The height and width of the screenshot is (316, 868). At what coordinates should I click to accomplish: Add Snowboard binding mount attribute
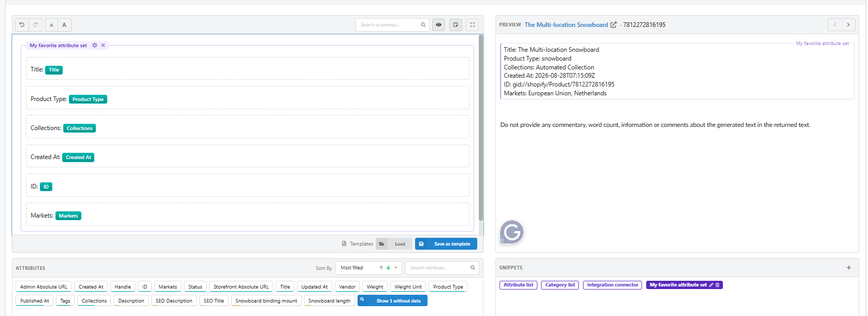[266, 300]
